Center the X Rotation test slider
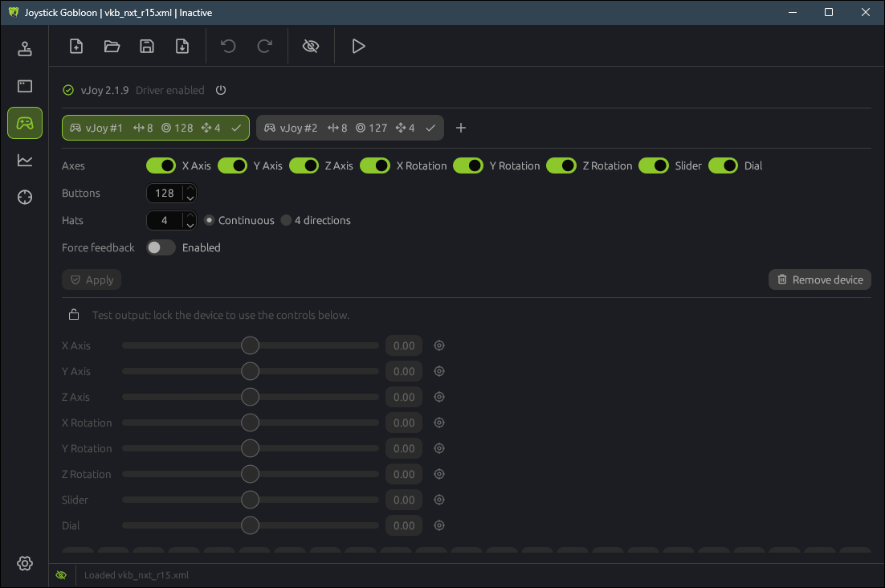The image size is (885, 588). (x=439, y=423)
